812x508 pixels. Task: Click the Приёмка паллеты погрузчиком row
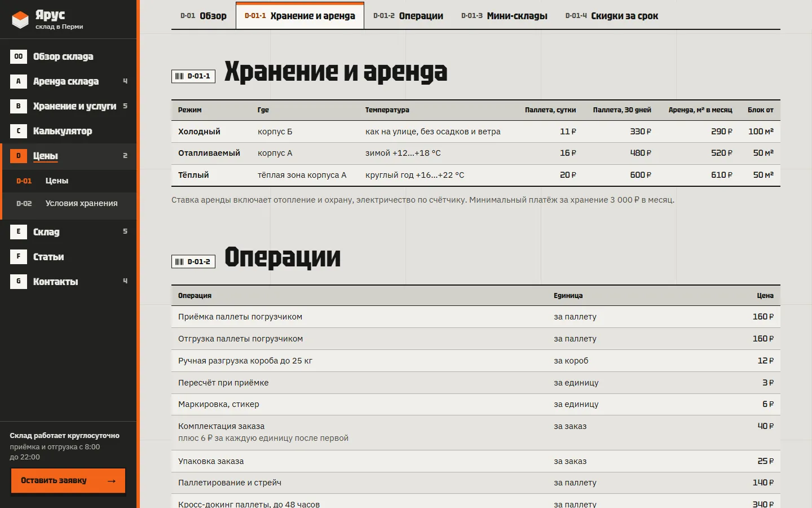476,317
